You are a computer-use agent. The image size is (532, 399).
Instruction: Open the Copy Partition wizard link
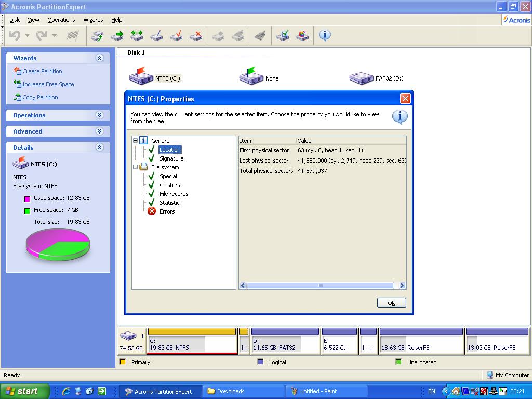pos(40,97)
